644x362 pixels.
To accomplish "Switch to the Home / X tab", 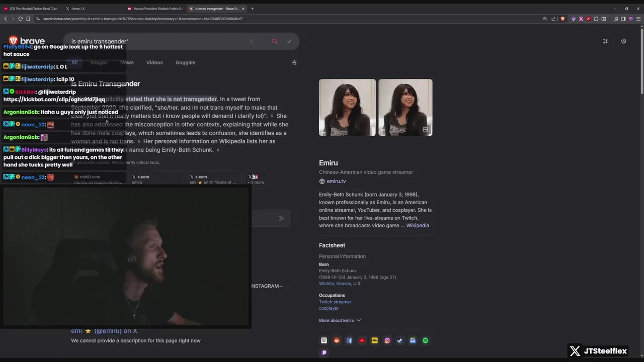I will [94, 9].
